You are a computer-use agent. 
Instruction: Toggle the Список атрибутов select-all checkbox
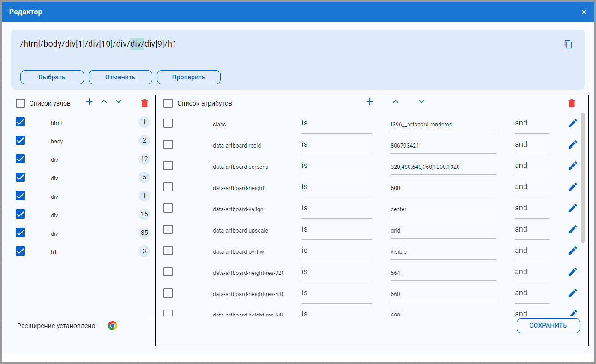pyautogui.click(x=169, y=103)
